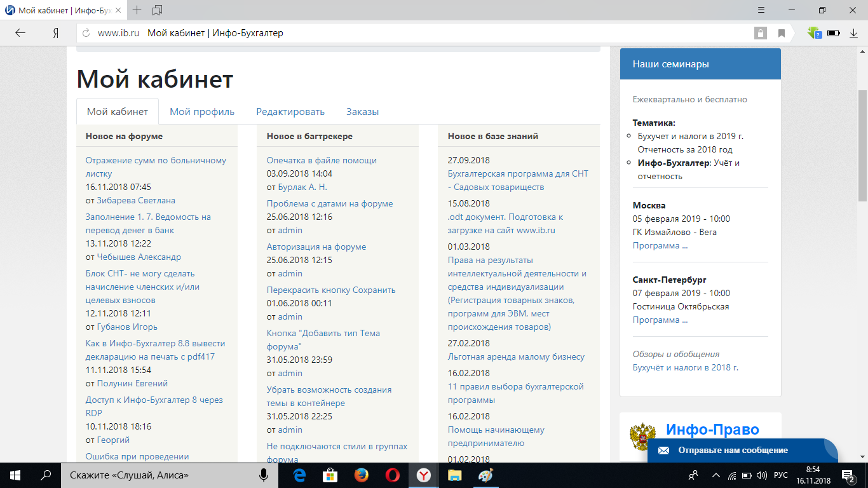This screenshot has height=488, width=868.
Task: Activate the Alice microphone icon
Action: [264, 475]
